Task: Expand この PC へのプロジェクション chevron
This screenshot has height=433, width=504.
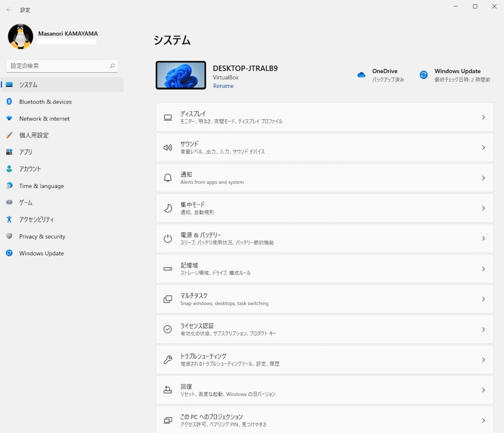Action: pyautogui.click(x=483, y=420)
